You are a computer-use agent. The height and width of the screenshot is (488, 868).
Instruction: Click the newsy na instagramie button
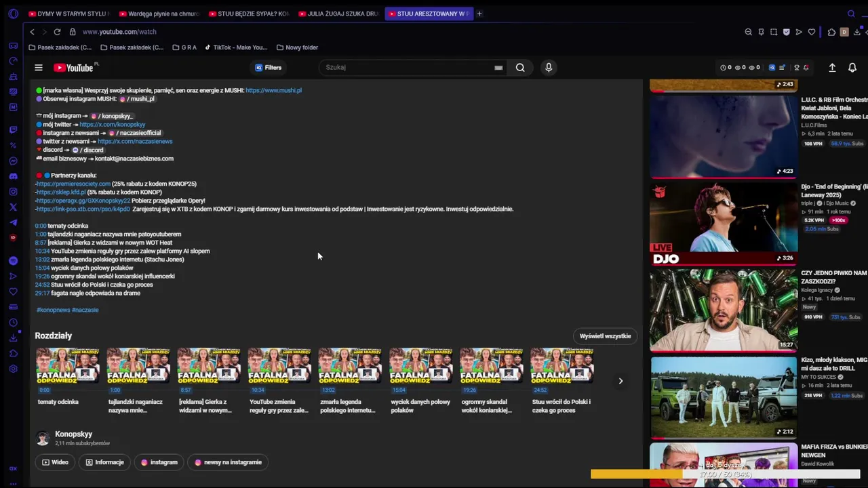point(228,462)
